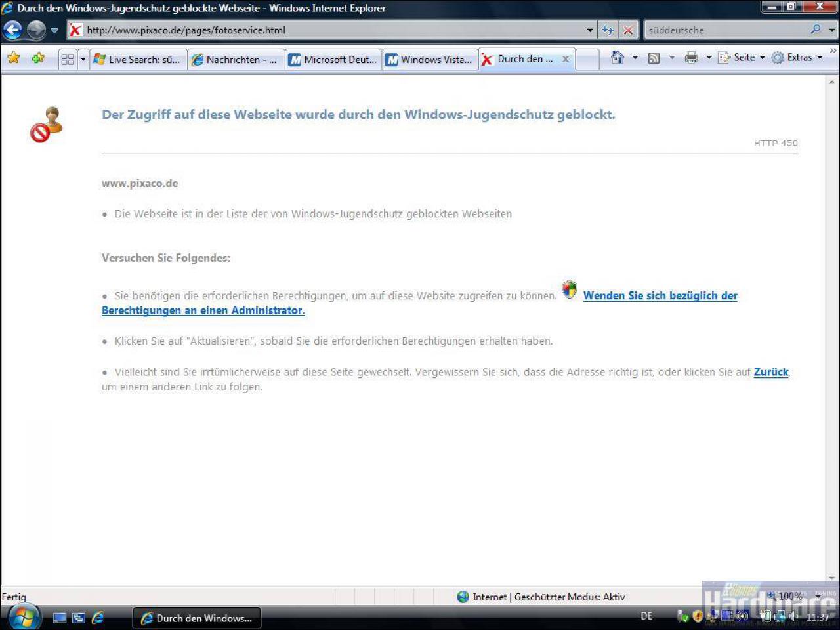
Task: Expand the print options dropdown
Action: (x=709, y=58)
